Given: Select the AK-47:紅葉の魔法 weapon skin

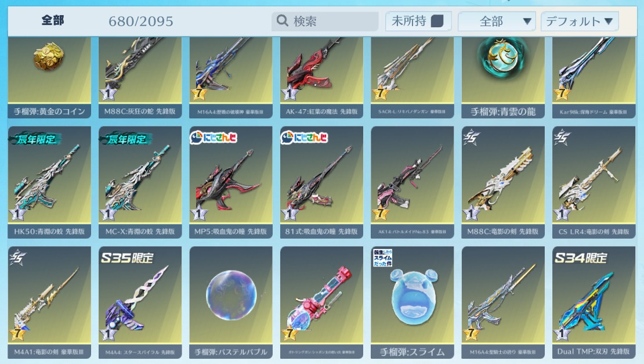Looking at the screenshot, I should pos(321,77).
